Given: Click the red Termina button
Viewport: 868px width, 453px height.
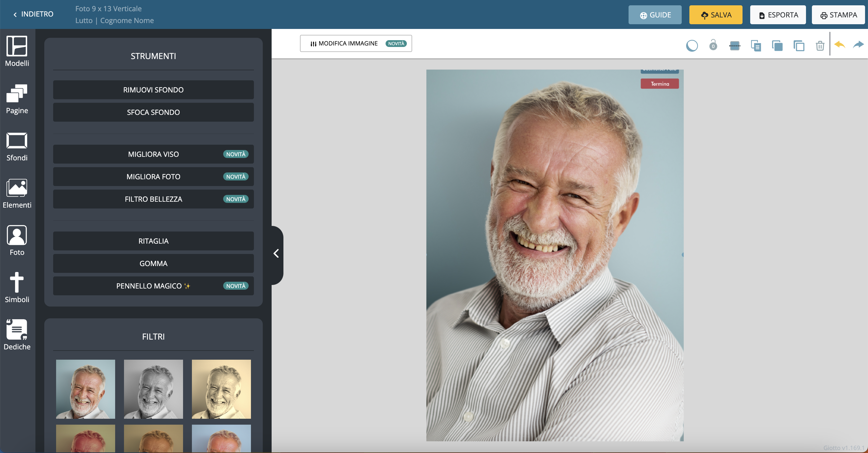Looking at the screenshot, I should (x=660, y=84).
